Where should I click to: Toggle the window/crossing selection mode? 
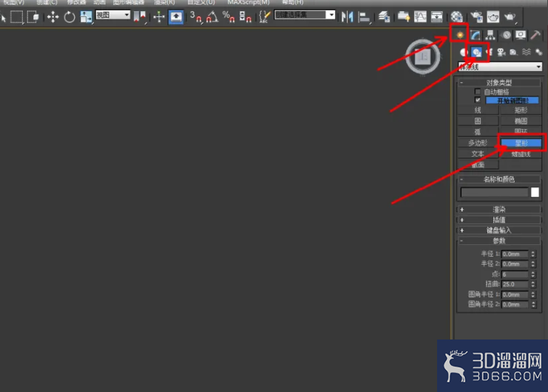33,16
